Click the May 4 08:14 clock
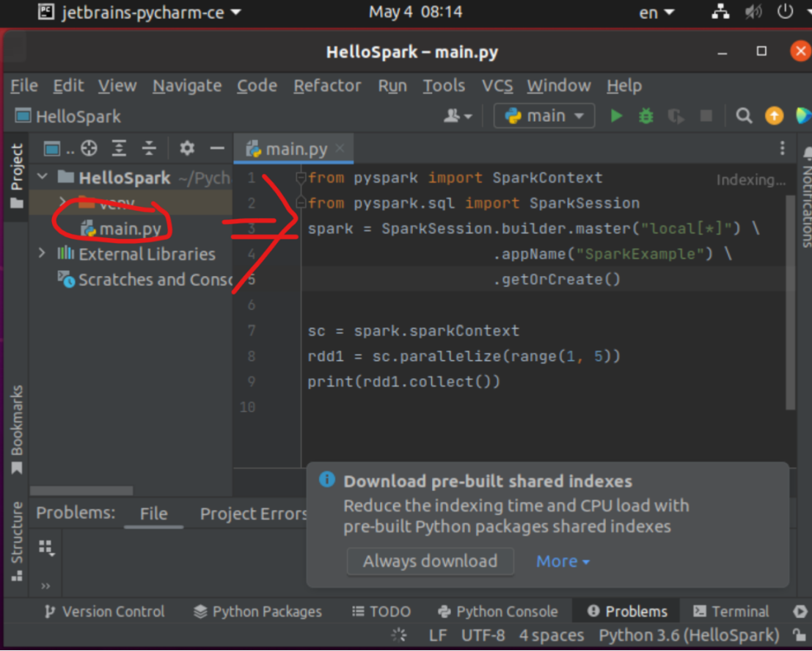The width and height of the screenshot is (812, 651). [415, 12]
